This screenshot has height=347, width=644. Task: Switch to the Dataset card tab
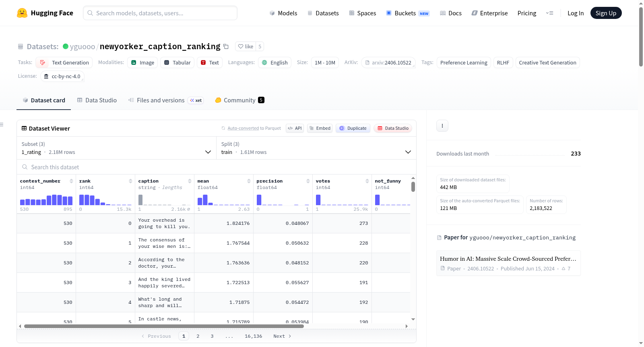tap(44, 100)
